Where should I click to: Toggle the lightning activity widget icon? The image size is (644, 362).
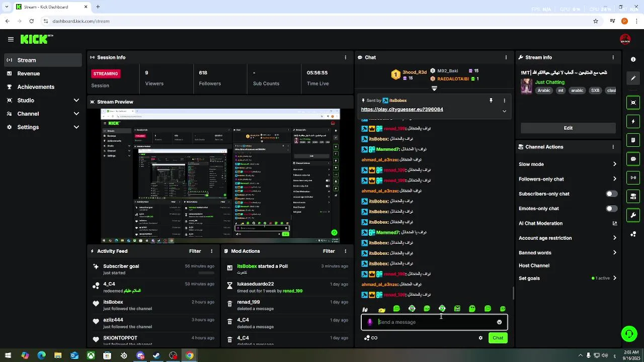coord(633,122)
